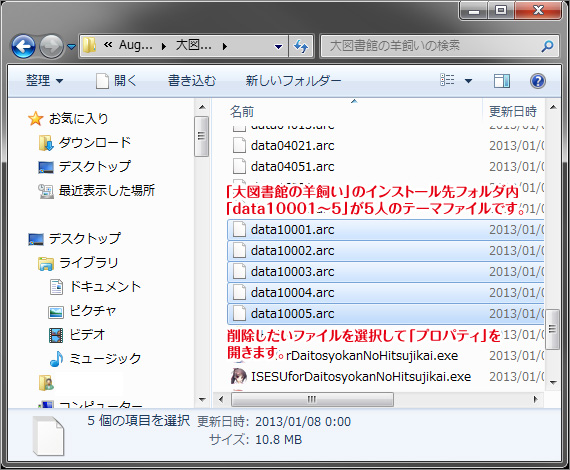The image size is (570, 470).
Task: Click the お気に入り star icon
Action: (x=35, y=118)
